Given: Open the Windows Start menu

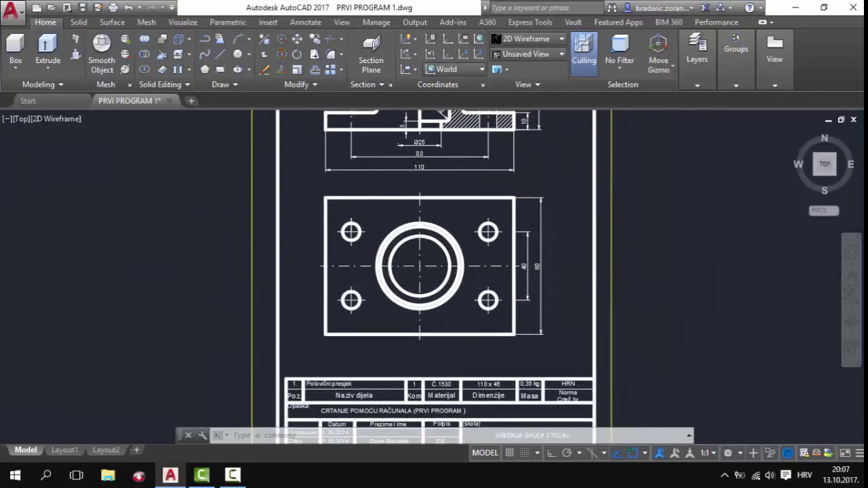Looking at the screenshot, I should [15, 475].
